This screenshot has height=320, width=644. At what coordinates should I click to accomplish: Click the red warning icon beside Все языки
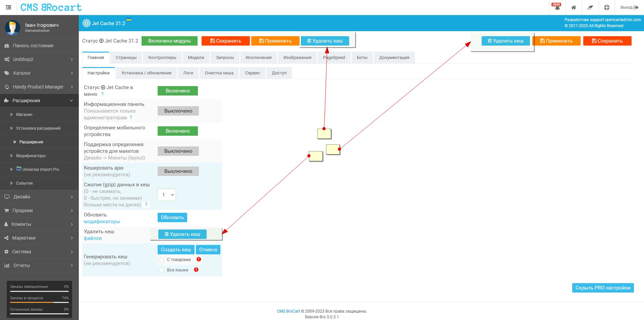click(196, 270)
